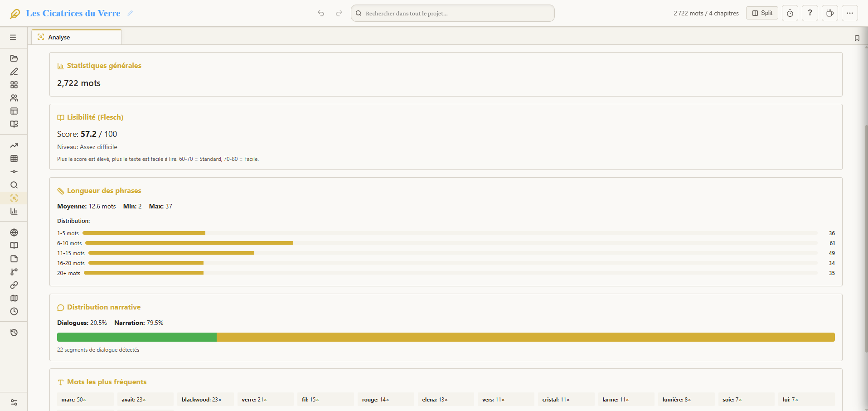Open the folder icon in the sidebar
This screenshot has height=411, width=868.
pyautogui.click(x=14, y=58)
